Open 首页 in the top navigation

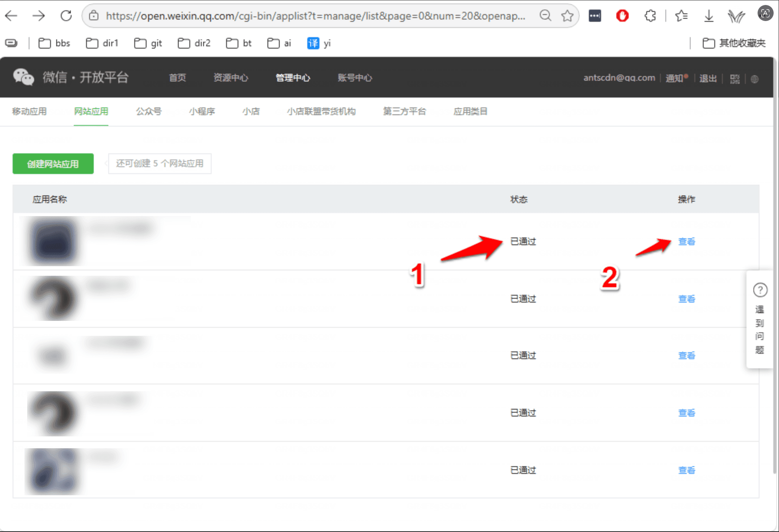pyautogui.click(x=178, y=78)
